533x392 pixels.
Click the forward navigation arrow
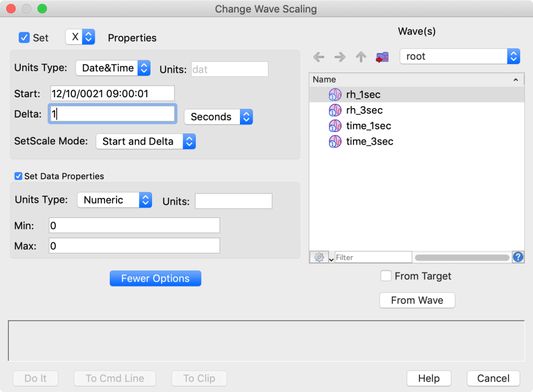click(339, 57)
